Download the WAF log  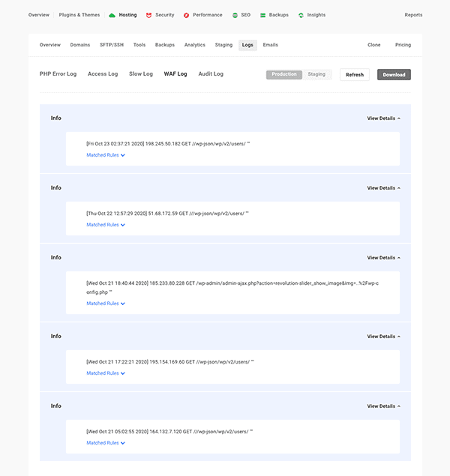(394, 75)
